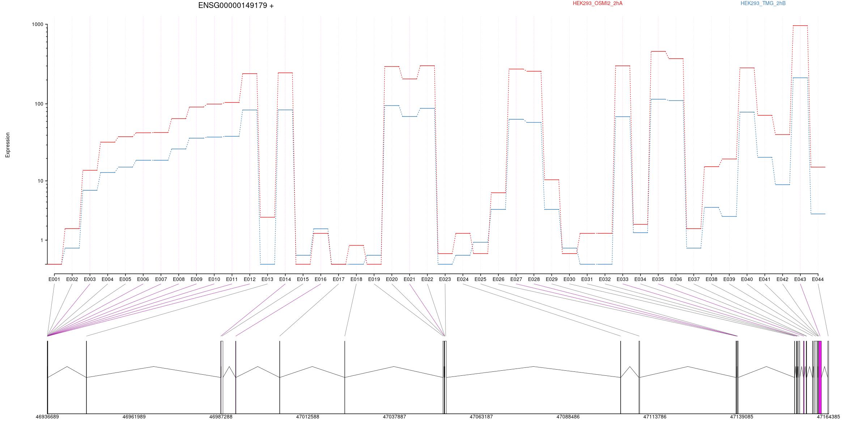Click the gene title ENSG00000149179 +
The width and height of the screenshot is (868, 434).
236,5
